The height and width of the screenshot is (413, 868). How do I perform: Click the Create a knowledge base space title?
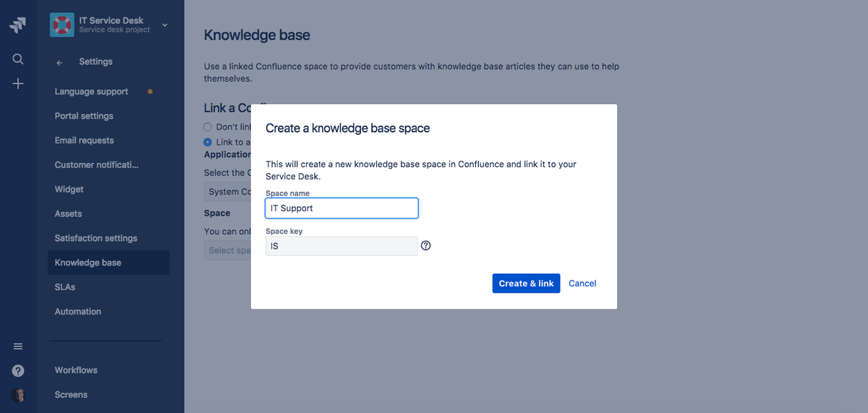coord(348,128)
